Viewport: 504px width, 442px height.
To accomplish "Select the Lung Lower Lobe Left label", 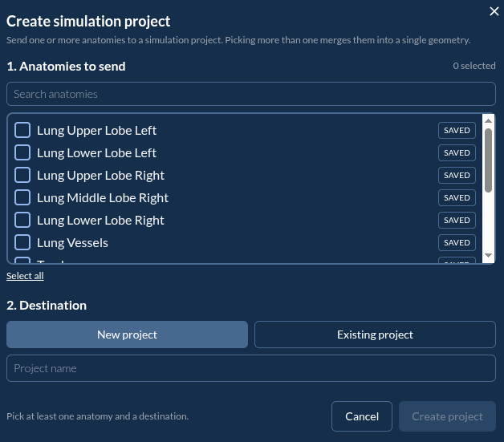I will 97,153.
